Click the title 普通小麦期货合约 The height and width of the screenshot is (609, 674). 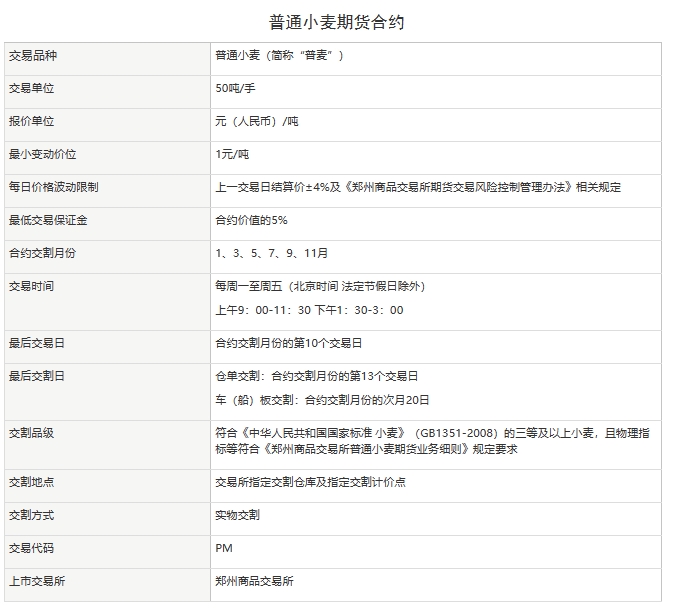(x=337, y=21)
